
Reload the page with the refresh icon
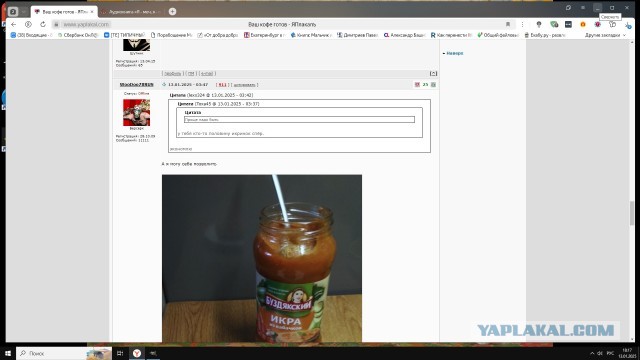pyautogui.click(x=43, y=24)
